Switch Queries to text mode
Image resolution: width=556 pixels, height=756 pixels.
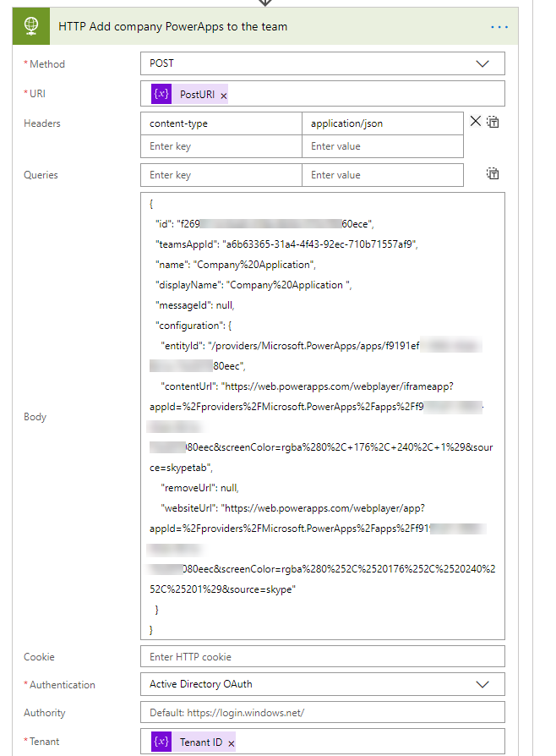pos(493,174)
